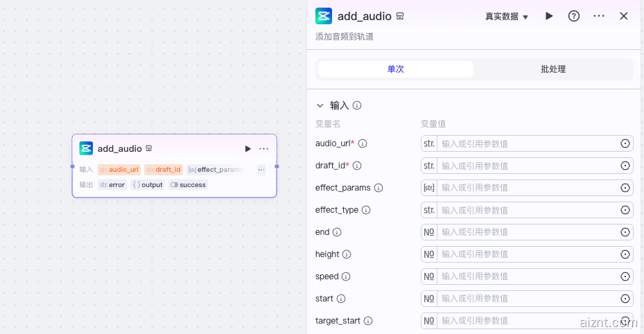Image resolution: width=644 pixels, height=334 pixels.
Task: Close the add_audio settings panel
Action: coord(623,16)
